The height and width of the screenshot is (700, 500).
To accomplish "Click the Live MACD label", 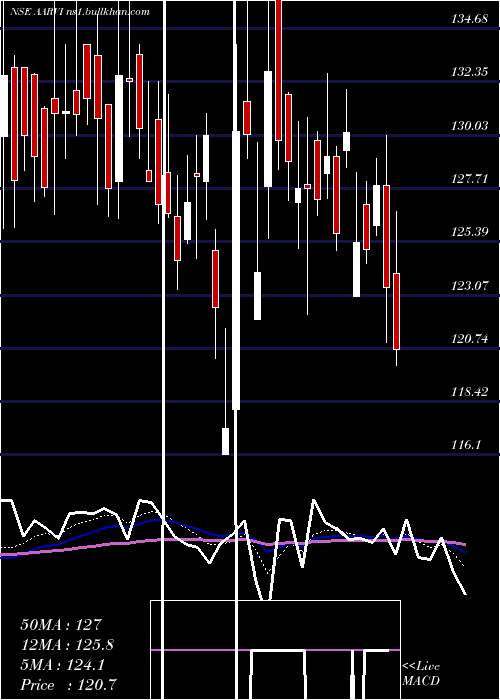I will pos(421,674).
